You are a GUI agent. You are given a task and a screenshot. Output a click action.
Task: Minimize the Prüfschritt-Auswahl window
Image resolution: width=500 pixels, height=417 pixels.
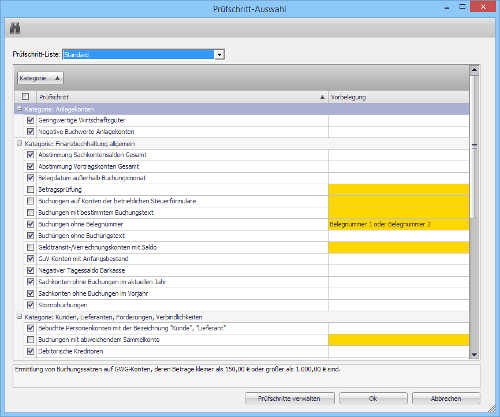[x=447, y=7]
